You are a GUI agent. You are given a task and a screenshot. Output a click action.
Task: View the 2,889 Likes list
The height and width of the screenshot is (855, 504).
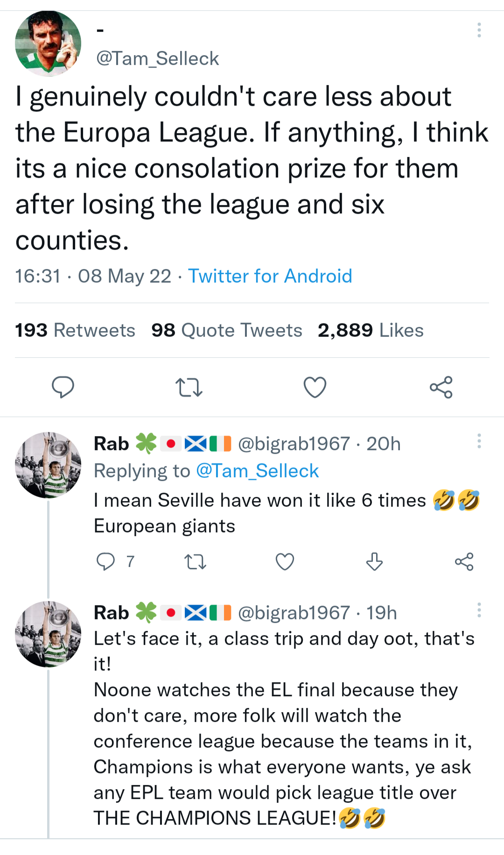coord(371,330)
